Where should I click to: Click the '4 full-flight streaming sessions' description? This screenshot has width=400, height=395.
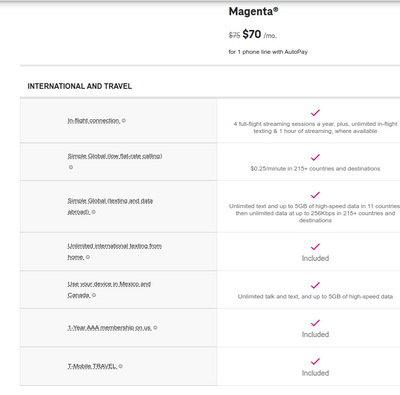(315, 128)
